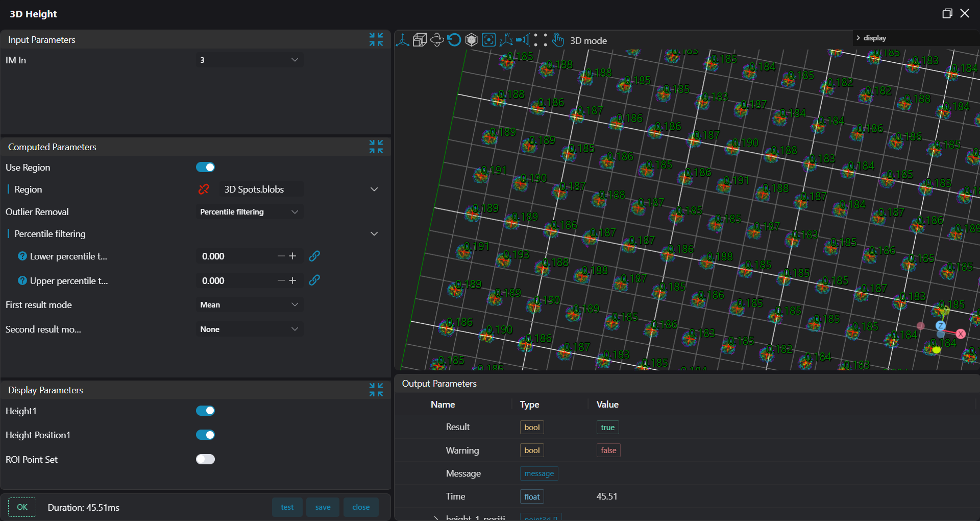The image size is (980, 521).
Task: Disable the Use Region toggle
Action: (x=205, y=168)
